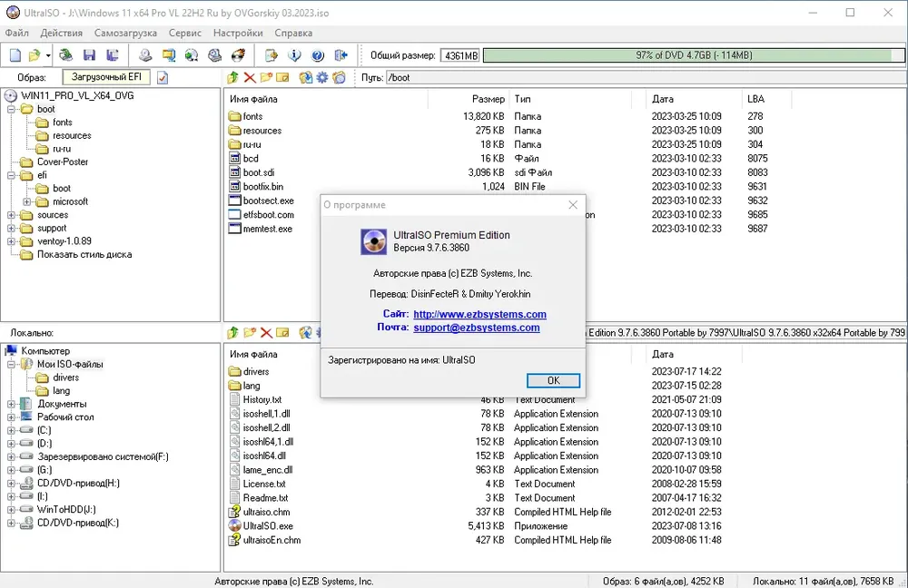This screenshot has height=588, width=908.
Task: Select WinToHDD(J:) drive in local tree
Action: click(66, 510)
